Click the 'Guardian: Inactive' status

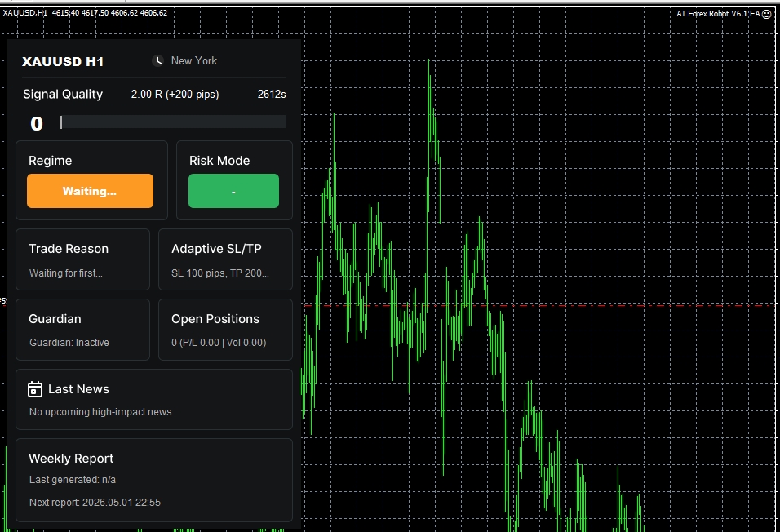tap(69, 343)
